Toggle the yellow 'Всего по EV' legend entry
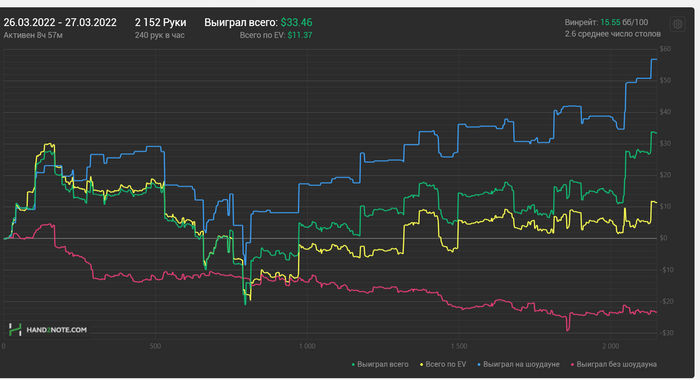Image resolution: width=700 pixels, height=380 pixels. click(442, 364)
